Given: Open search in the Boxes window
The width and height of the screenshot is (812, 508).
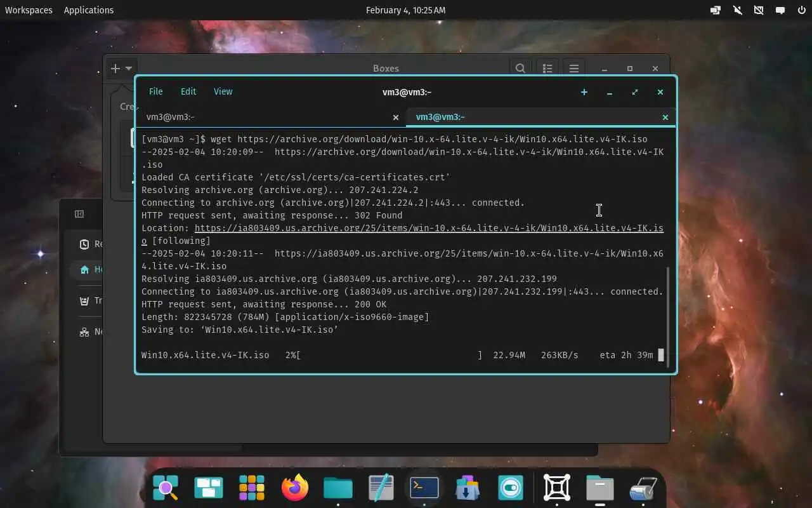Looking at the screenshot, I should tap(520, 69).
